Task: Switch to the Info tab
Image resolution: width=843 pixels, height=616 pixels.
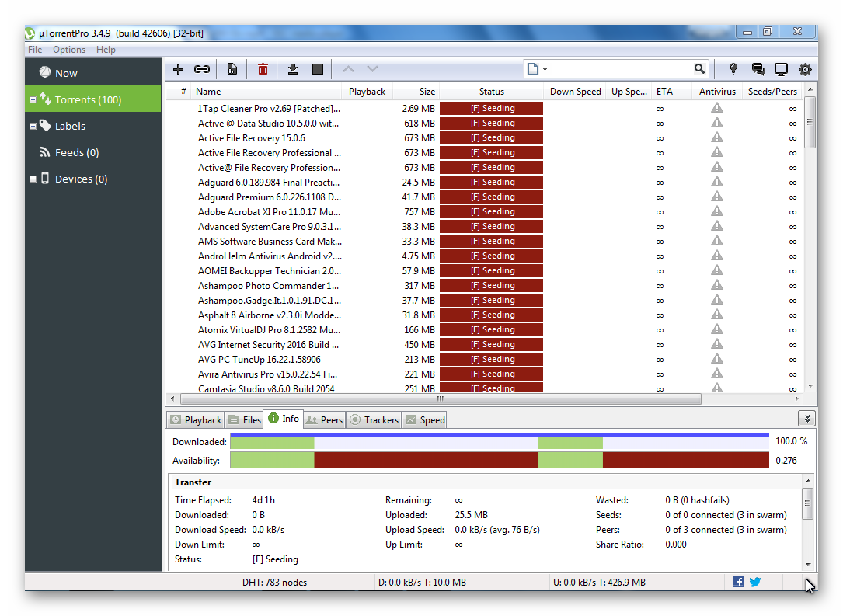Action: [x=284, y=418]
